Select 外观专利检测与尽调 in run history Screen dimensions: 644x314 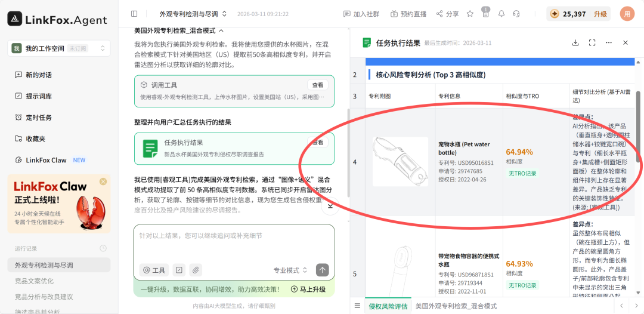pyautogui.click(x=58, y=265)
